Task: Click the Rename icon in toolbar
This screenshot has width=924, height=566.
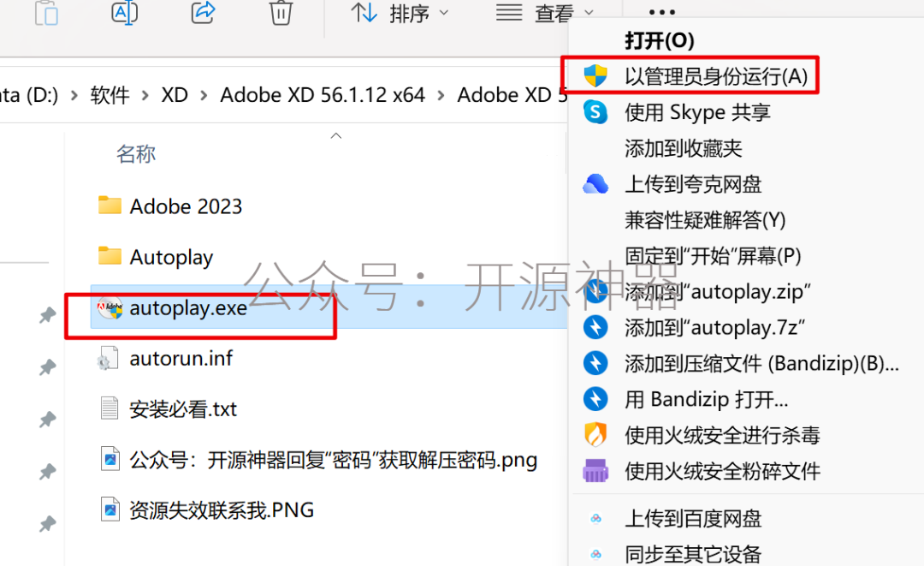Action: click(x=124, y=12)
